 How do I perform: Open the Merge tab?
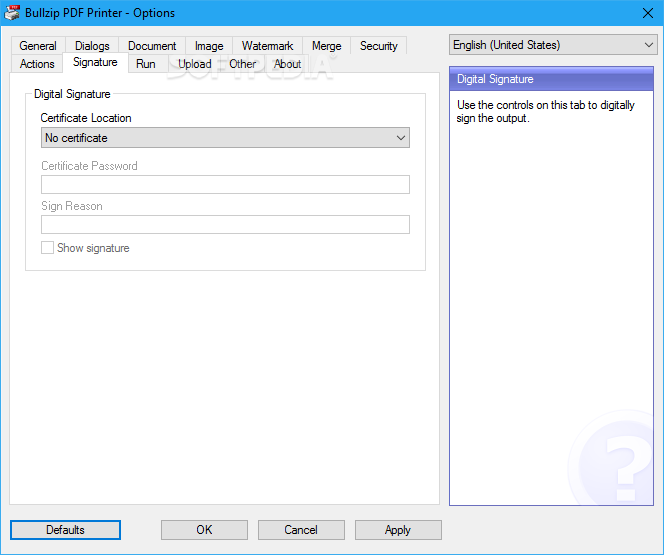(326, 46)
